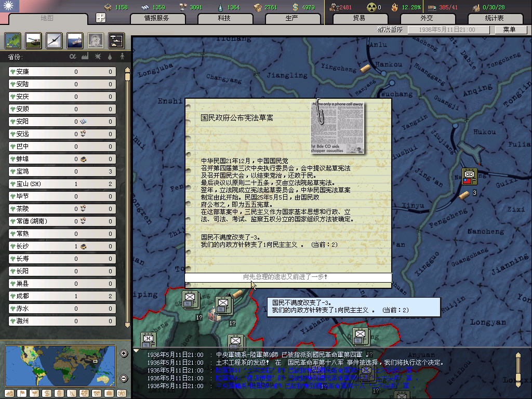This screenshot has width=532, height=399.
Task: Sort provinces by anti-air burst icon
Action: pyautogui.click(x=98, y=56)
